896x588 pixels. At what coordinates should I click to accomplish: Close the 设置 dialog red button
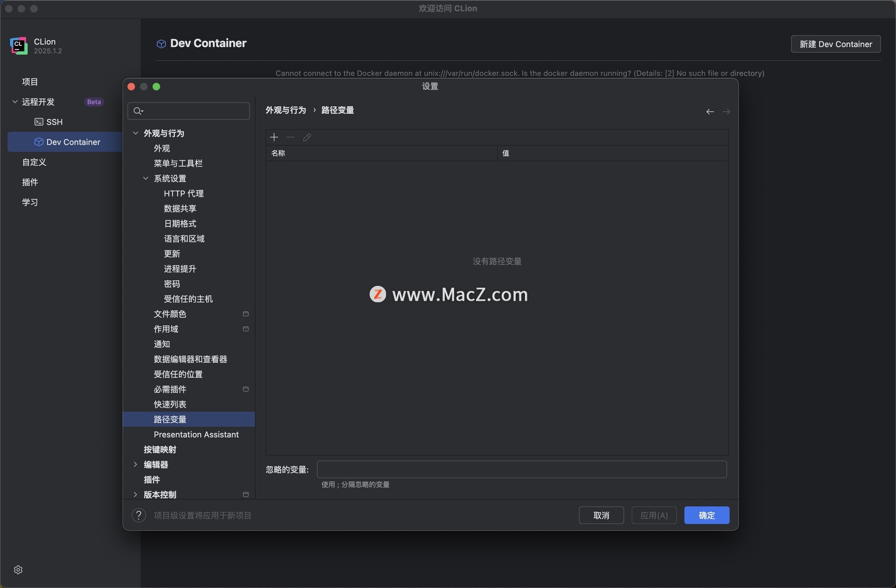pos(131,87)
